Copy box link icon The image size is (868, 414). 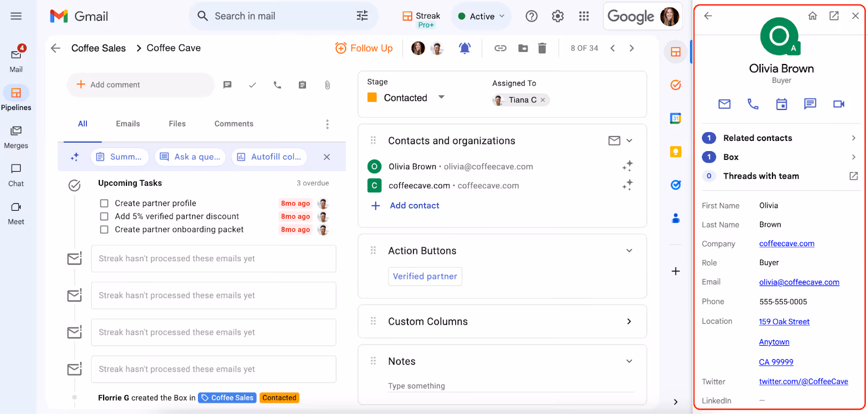(501, 48)
